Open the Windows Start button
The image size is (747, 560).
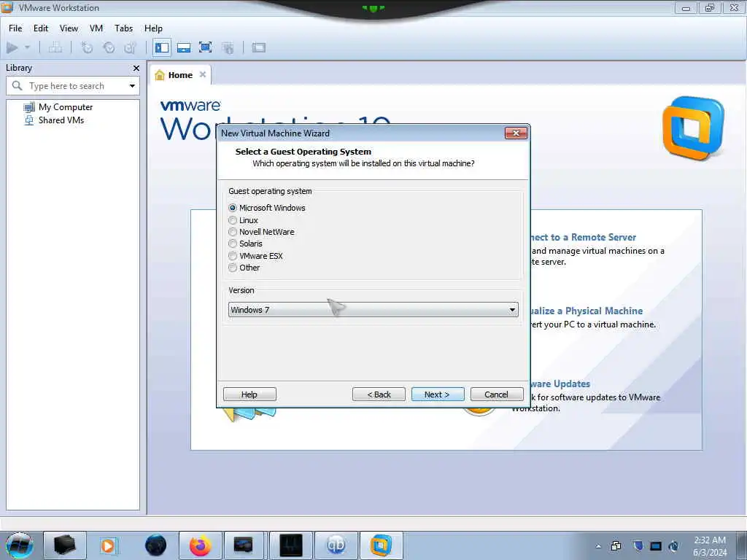(20, 545)
